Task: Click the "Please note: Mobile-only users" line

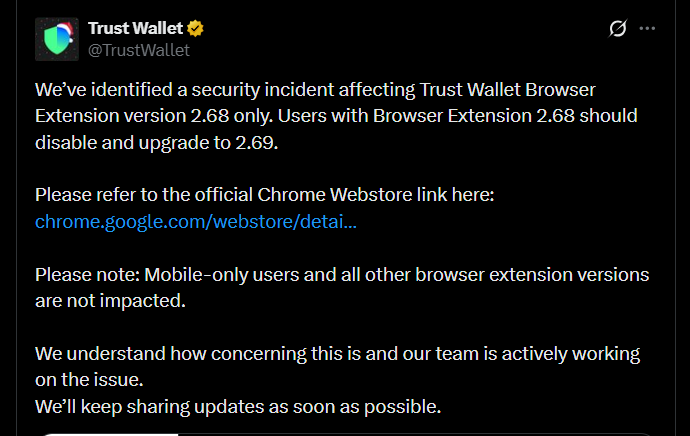Action: click(x=342, y=275)
